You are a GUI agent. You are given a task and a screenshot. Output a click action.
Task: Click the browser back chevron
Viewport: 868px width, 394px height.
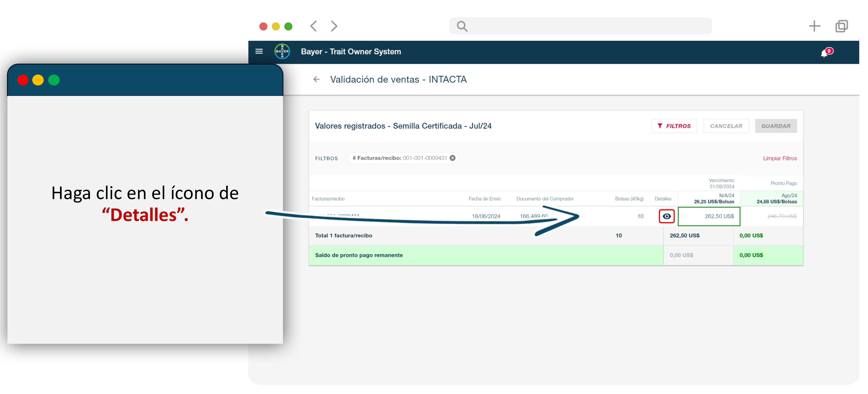pyautogui.click(x=313, y=26)
